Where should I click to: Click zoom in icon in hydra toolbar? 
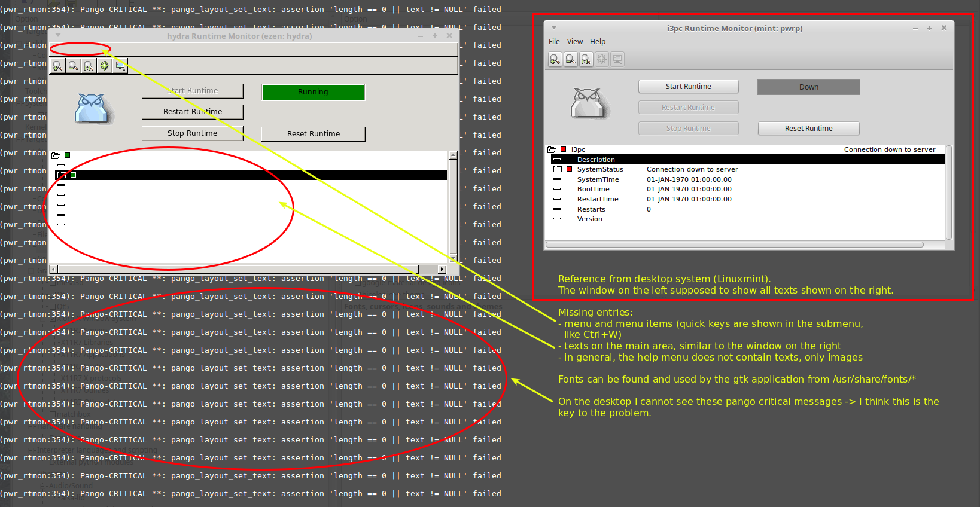pyautogui.click(x=57, y=66)
